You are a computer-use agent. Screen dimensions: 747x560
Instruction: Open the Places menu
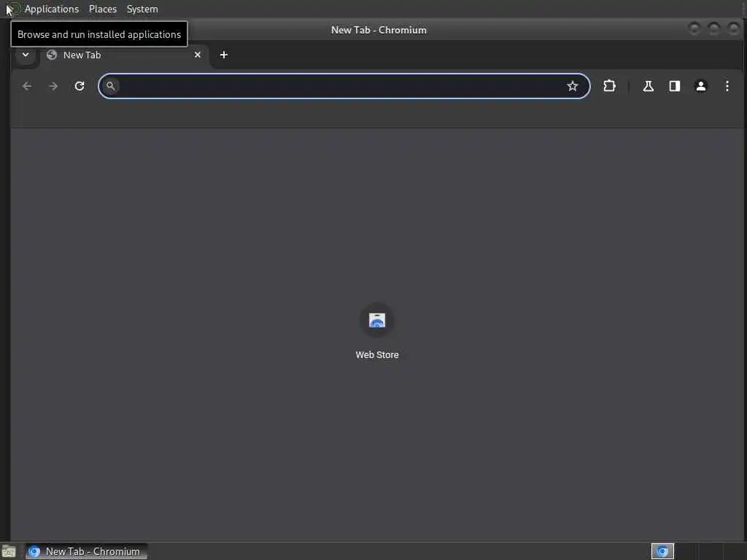click(x=102, y=9)
